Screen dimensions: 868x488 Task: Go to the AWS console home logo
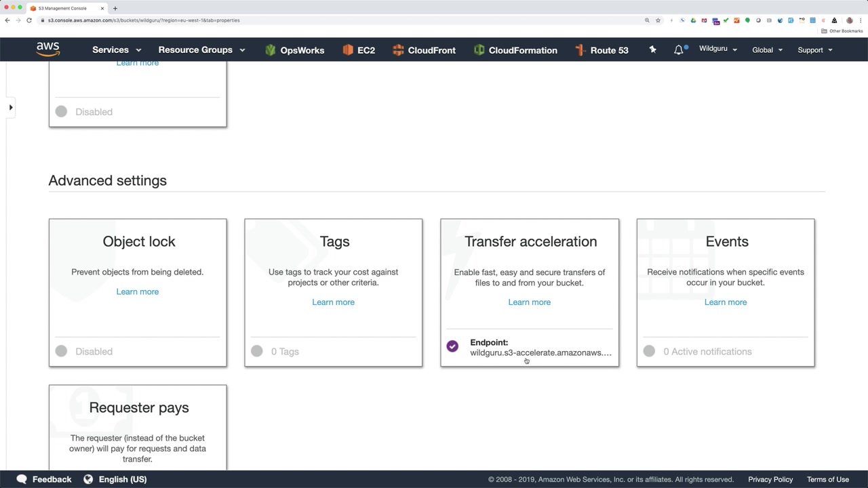48,49
